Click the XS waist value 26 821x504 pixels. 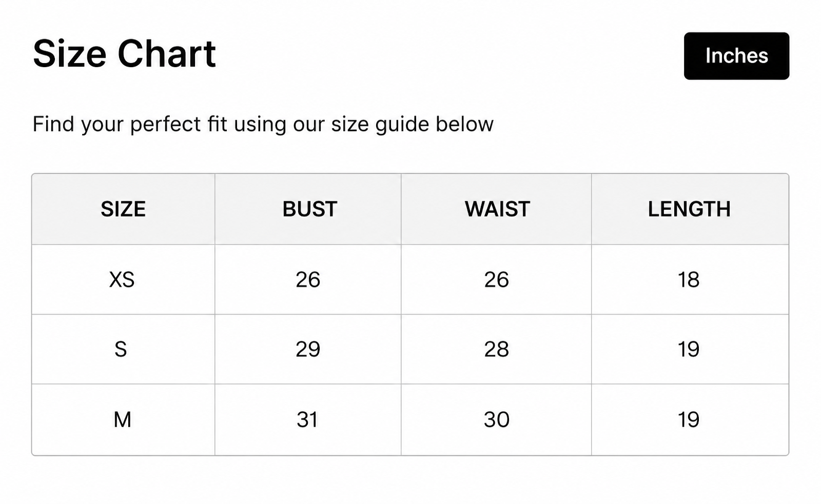(497, 280)
